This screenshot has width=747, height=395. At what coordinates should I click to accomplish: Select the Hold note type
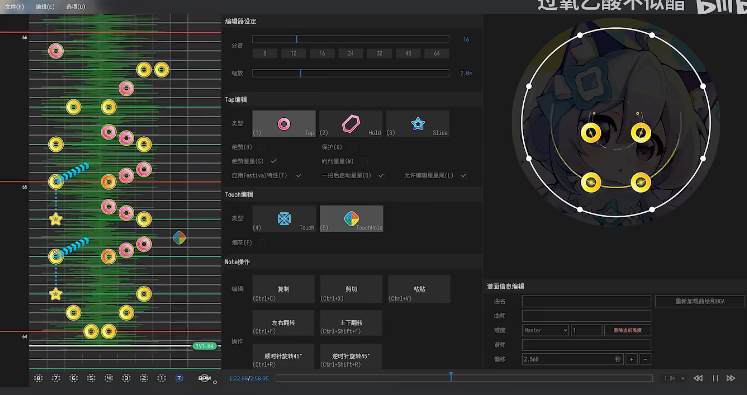point(351,124)
